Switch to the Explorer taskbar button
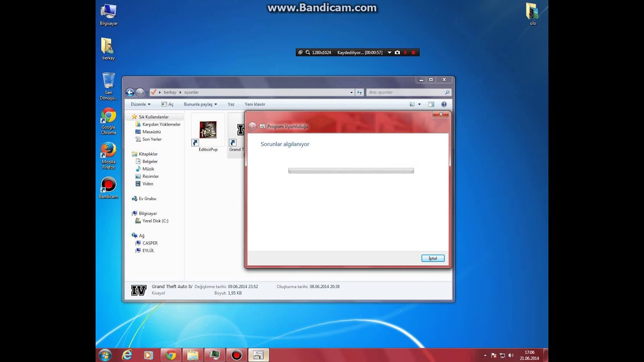The image size is (644, 362). click(x=193, y=355)
